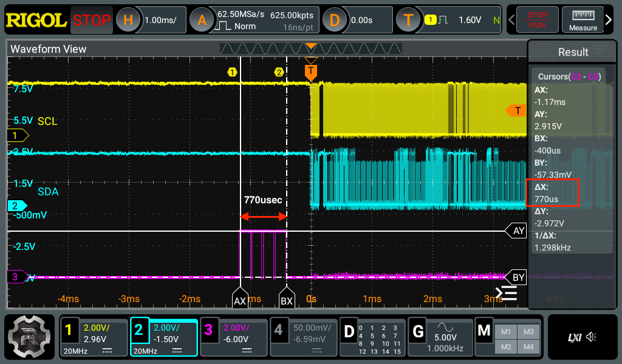
Task: Click the yellow marker 2 hexagon
Action: 279,72
